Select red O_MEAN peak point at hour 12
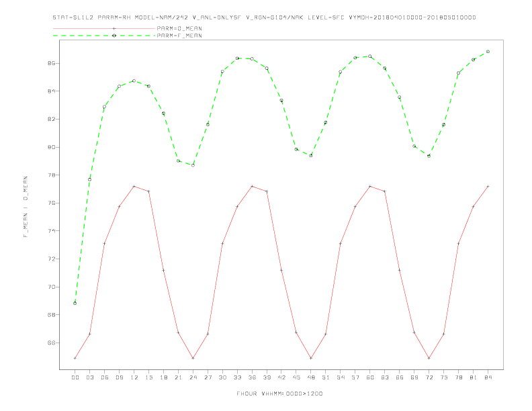This screenshot has width=532, height=411. click(x=134, y=186)
